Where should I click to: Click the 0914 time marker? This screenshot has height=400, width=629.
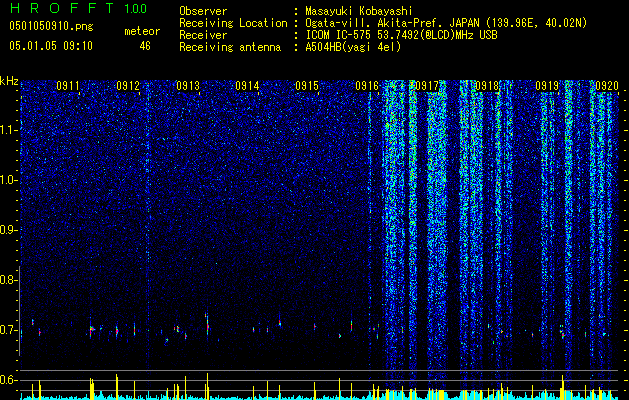coord(247,85)
